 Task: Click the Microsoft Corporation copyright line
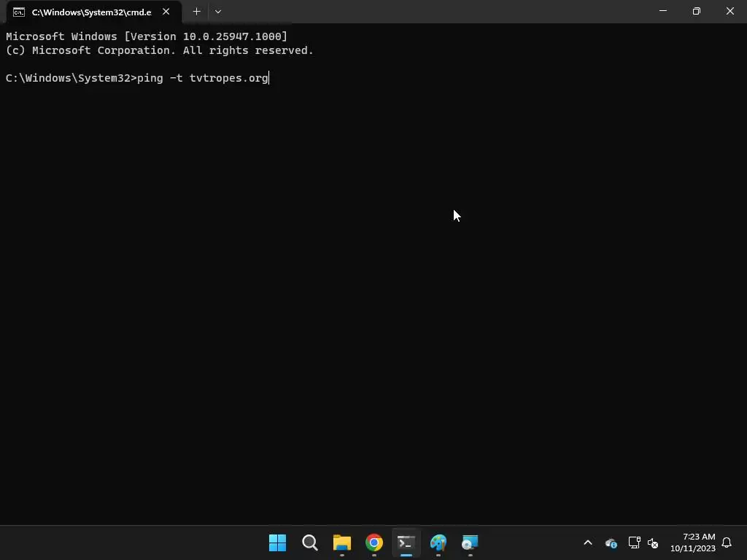coord(160,50)
